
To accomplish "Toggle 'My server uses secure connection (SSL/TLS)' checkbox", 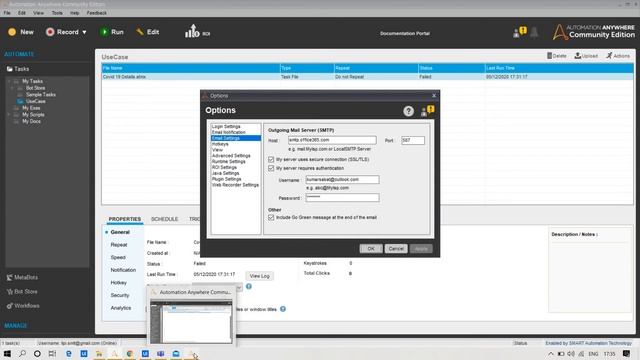I will coord(271,159).
